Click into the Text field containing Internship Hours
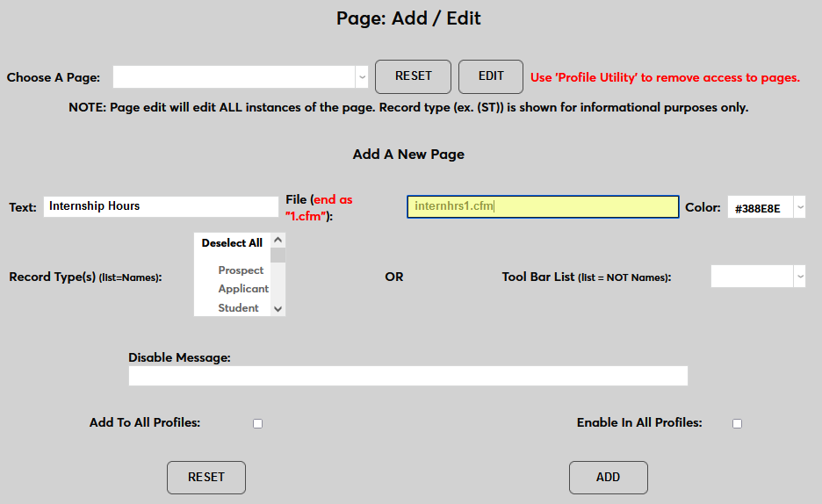The width and height of the screenshot is (822, 504). tap(161, 206)
